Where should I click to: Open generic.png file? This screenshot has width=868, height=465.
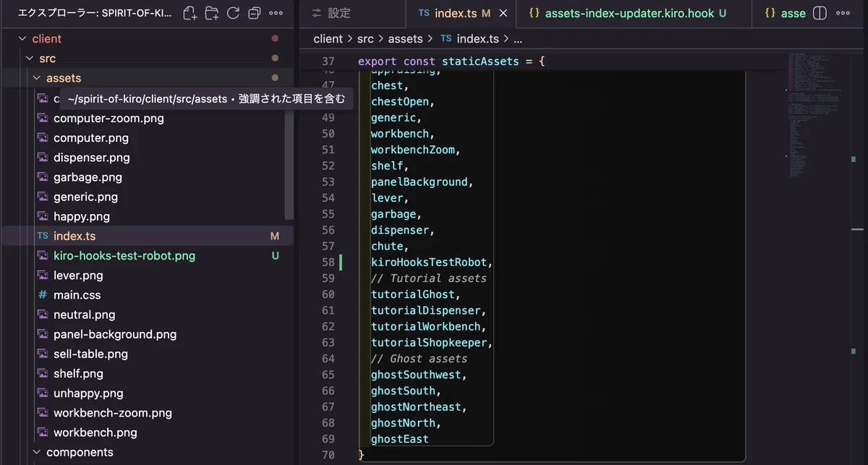click(85, 197)
